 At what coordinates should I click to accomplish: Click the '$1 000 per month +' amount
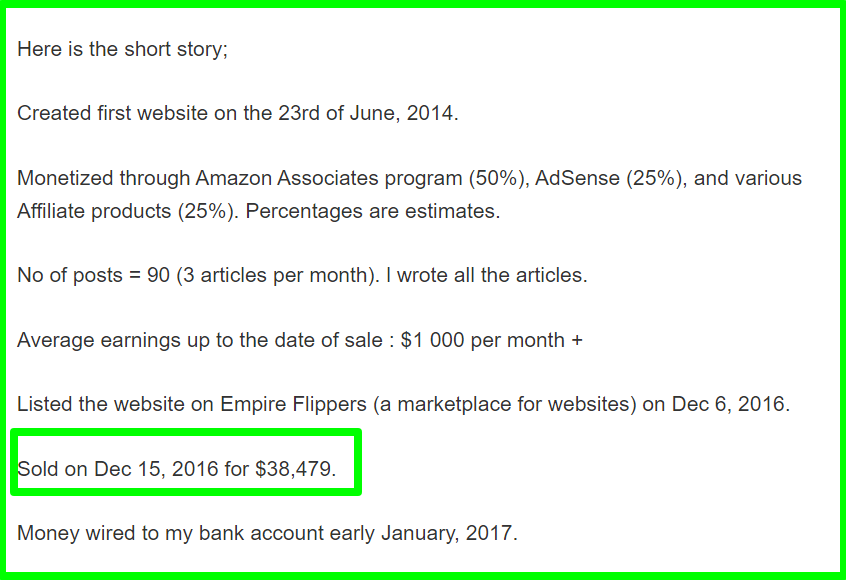point(492,340)
